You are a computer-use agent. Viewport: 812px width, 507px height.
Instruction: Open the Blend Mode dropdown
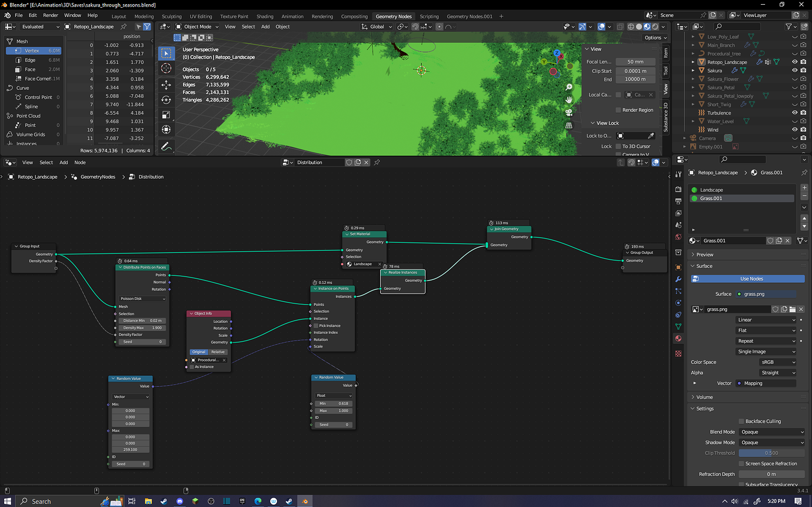tap(772, 432)
